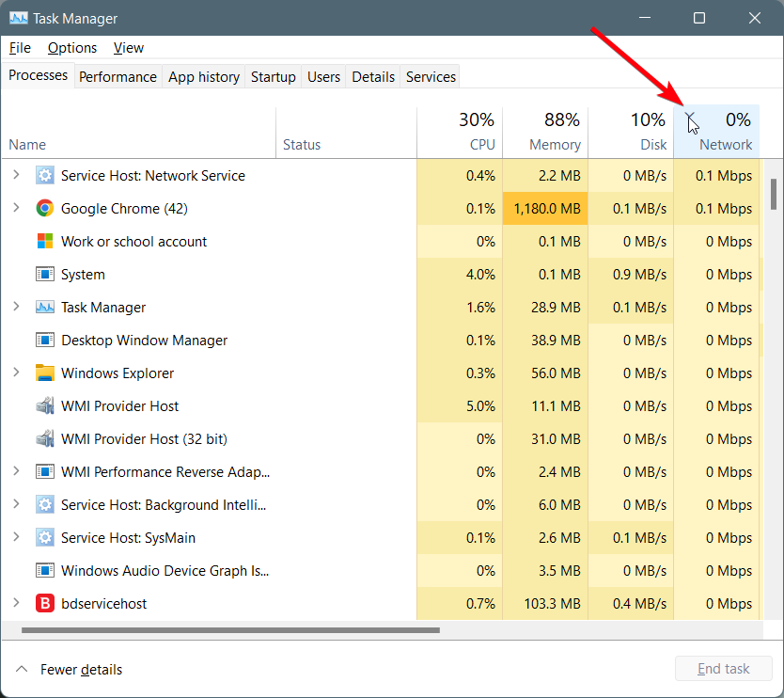Viewport: 784px width, 698px height.
Task: Click the End task button
Action: pyautogui.click(x=724, y=669)
